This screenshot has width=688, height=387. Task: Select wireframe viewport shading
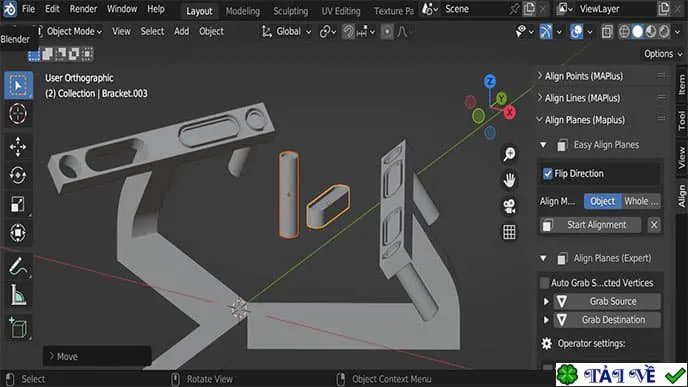point(624,32)
